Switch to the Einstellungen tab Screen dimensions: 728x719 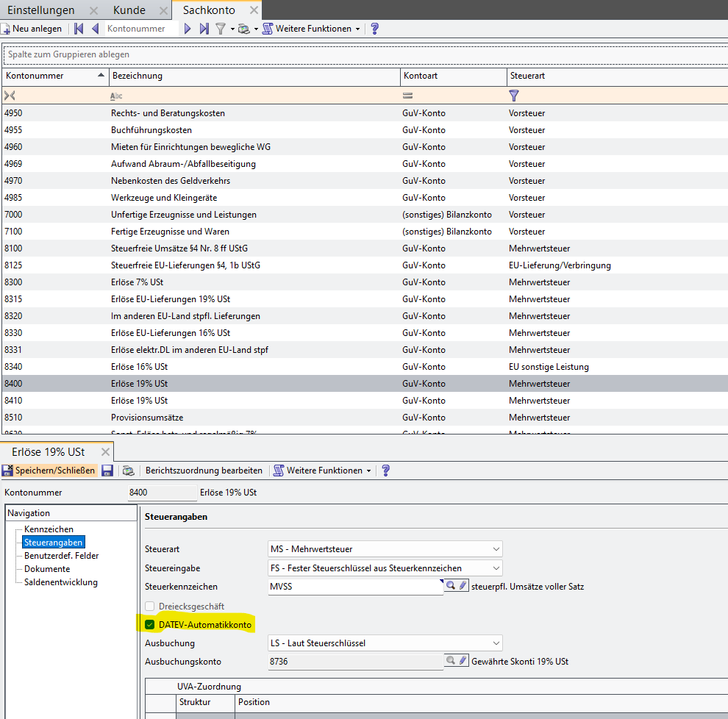[41, 10]
